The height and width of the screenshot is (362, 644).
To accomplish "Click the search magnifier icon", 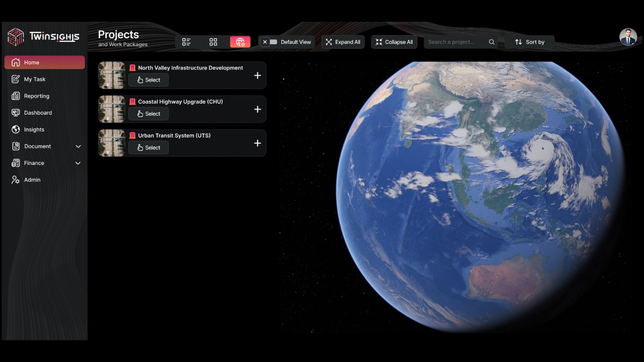I will (491, 42).
